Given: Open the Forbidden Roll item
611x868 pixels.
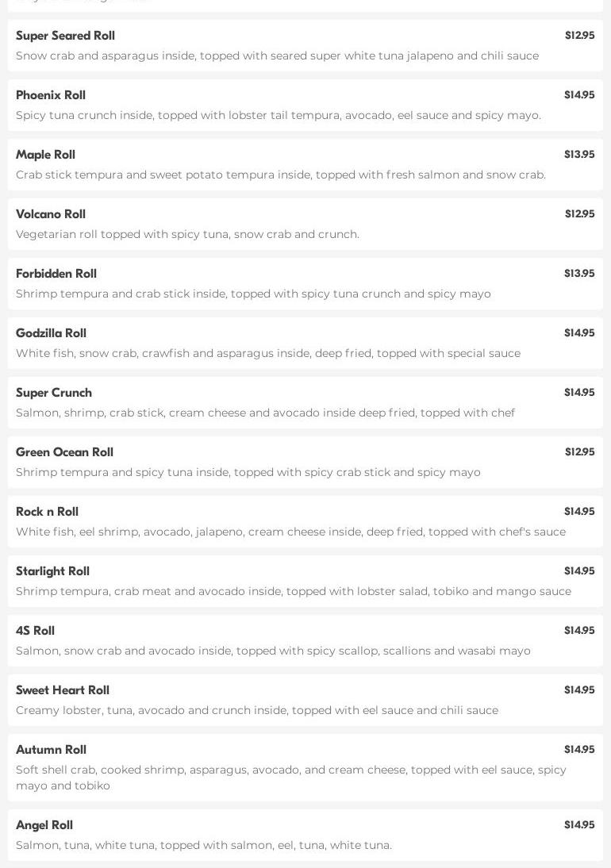Looking at the screenshot, I should (56, 274).
